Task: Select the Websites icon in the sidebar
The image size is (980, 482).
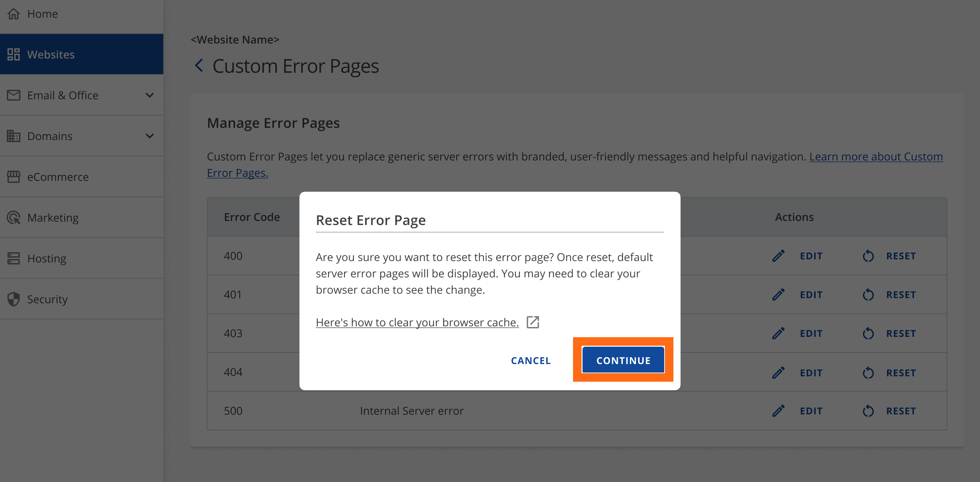Action: coord(14,54)
